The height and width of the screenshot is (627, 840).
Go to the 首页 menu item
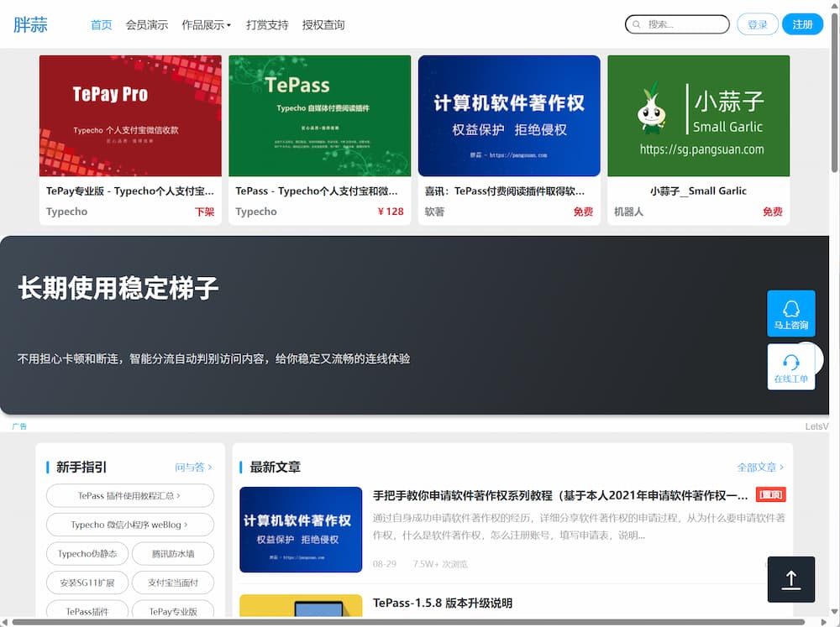pyautogui.click(x=101, y=25)
